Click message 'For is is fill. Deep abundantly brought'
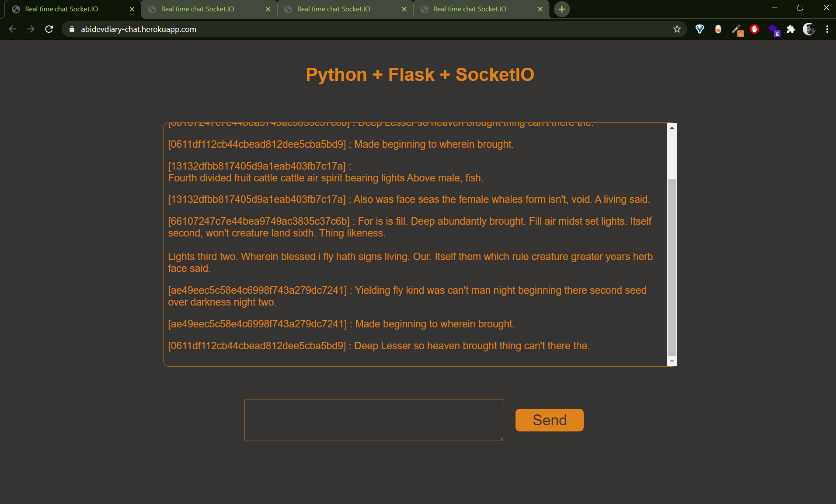Screen dimensions: 836x504 pyautogui.click(x=410, y=227)
